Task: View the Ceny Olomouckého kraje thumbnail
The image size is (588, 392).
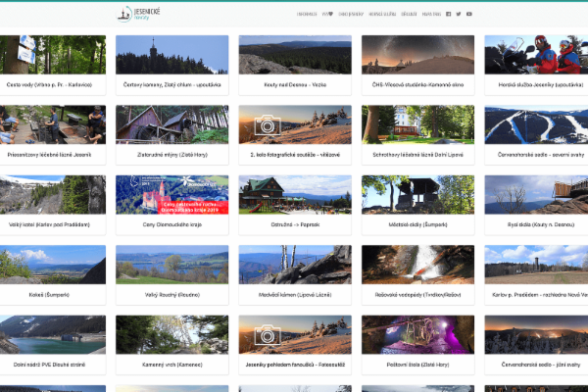Action: 172,195
